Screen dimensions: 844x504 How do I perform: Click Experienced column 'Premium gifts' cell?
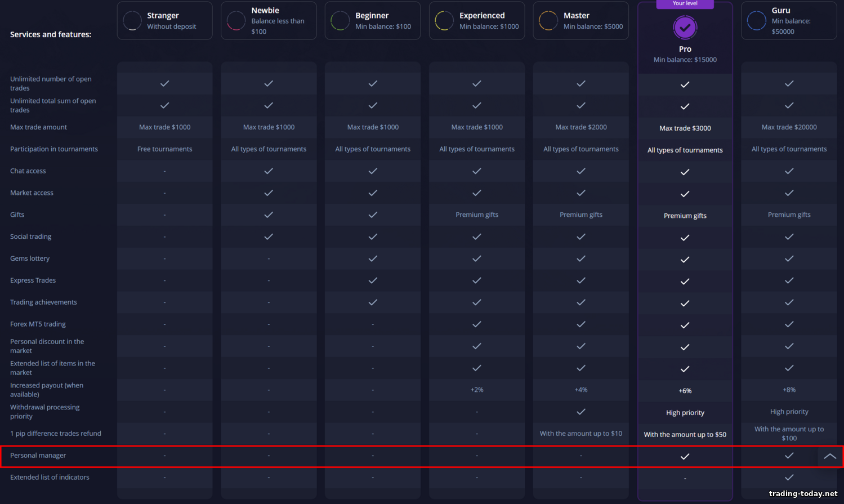[x=476, y=215]
